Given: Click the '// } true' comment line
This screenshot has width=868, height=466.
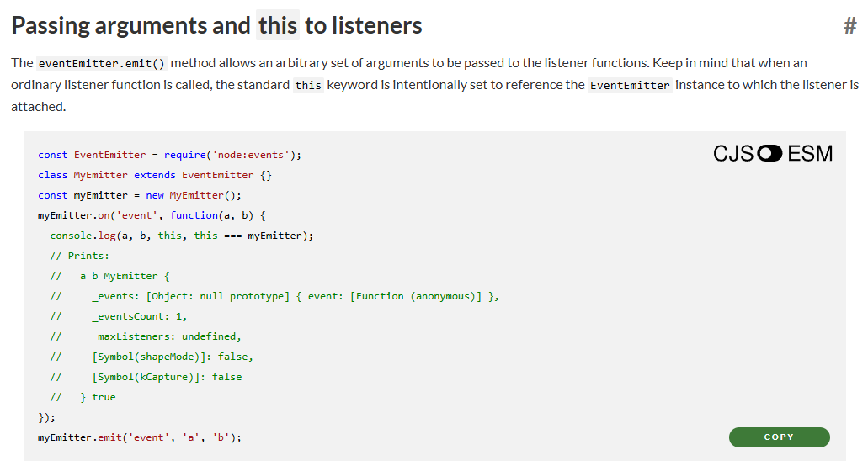Looking at the screenshot, I should [83, 397].
